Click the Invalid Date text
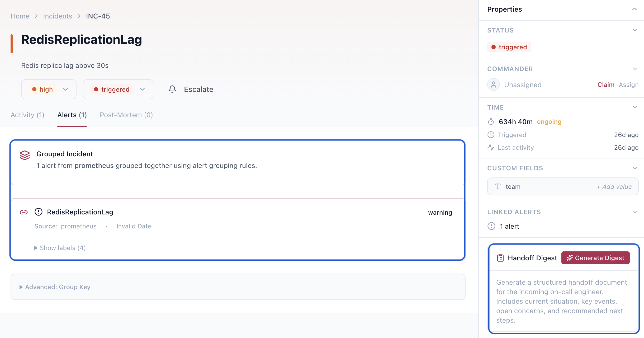The width and height of the screenshot is (644, 338). pyautogui.click(x=134, y=226)
